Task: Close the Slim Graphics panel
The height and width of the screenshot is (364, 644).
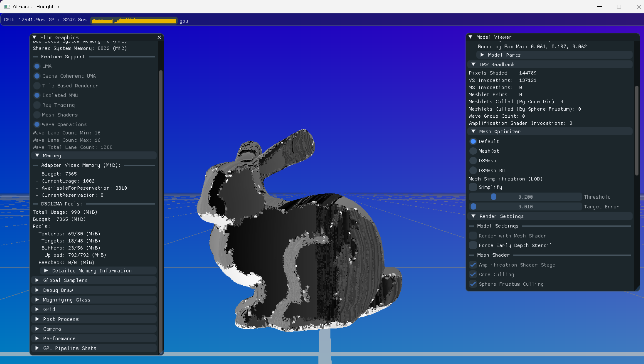Action: pyautogui.click(x=159, y=37)
